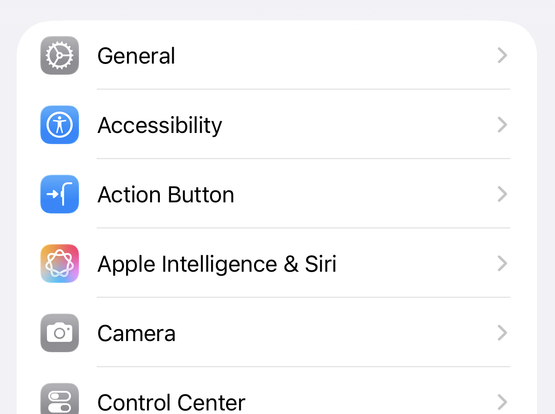Tap the Control Center toggles icon

[59, 399]
